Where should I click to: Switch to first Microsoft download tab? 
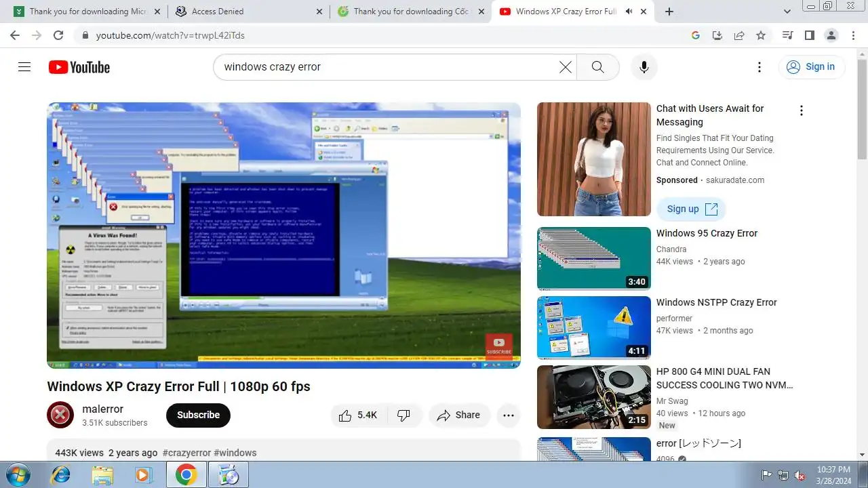pos(87,12)
